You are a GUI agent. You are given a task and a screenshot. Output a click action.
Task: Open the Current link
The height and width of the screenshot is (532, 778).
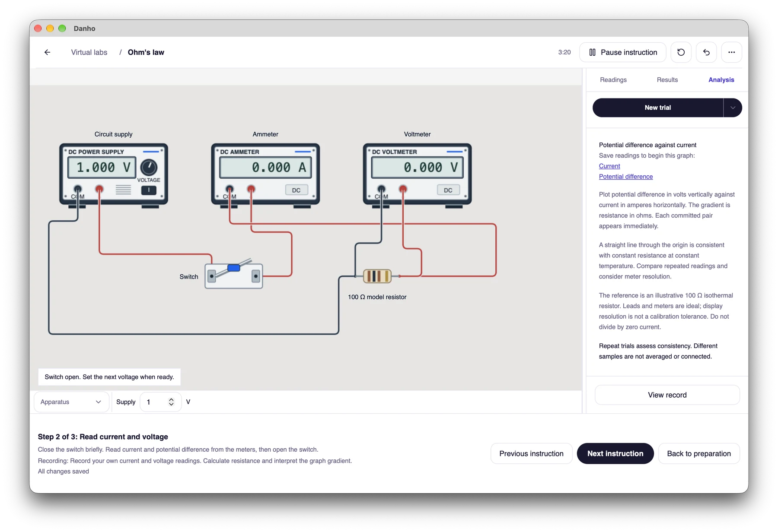coord(609,166)
